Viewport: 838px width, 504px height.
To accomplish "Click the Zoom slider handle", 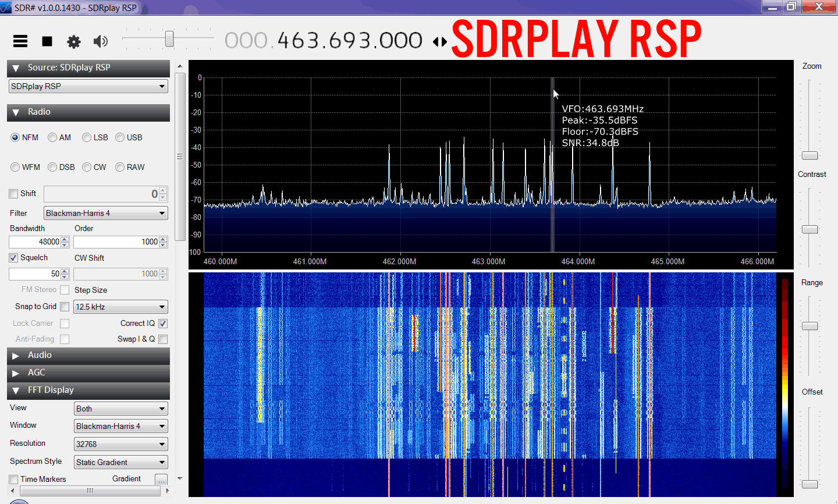I will 809,155.
